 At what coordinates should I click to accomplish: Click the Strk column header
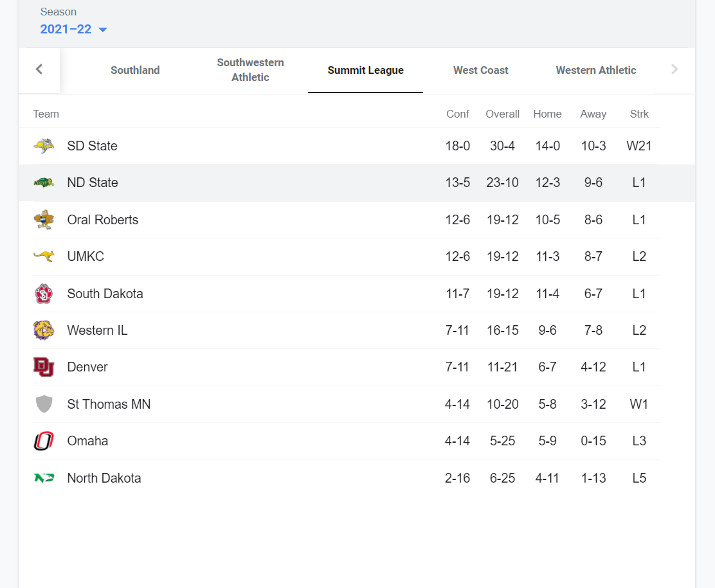[639, 114]
